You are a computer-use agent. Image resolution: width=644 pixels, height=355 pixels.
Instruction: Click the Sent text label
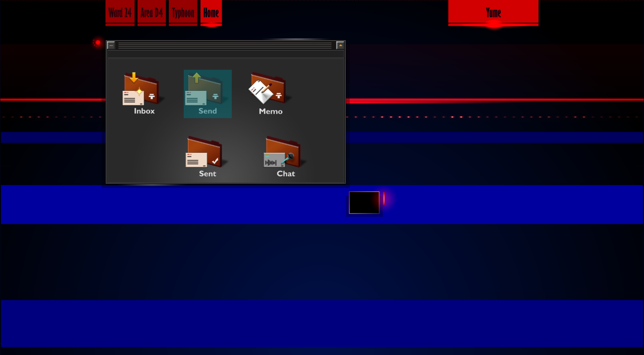207,173
